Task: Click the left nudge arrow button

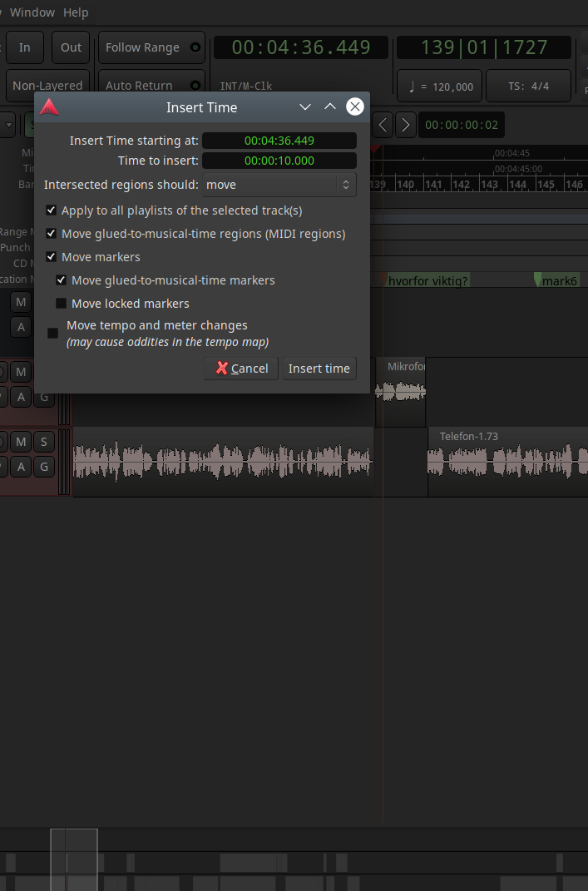Action: point(382,125)
